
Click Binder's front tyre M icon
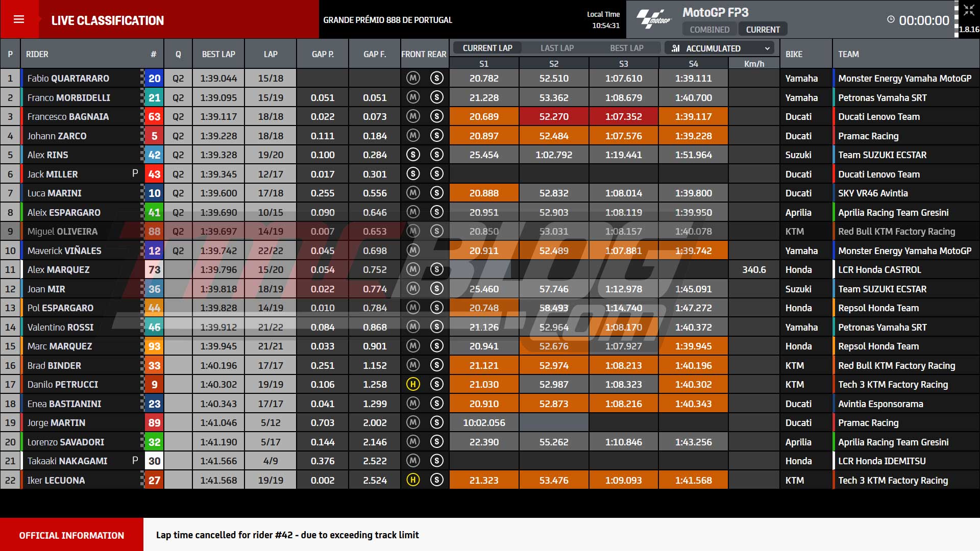click(413, 365)
